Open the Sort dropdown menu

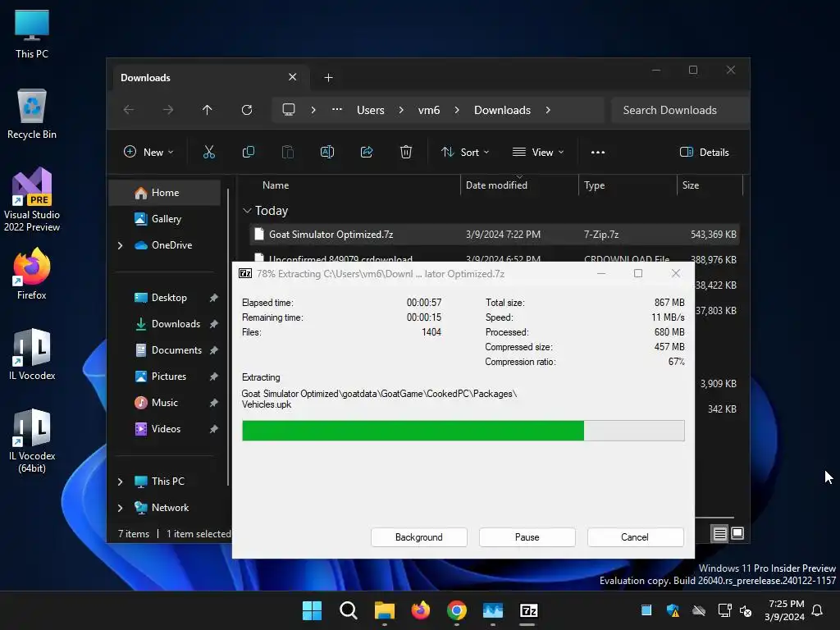[465, 152]
